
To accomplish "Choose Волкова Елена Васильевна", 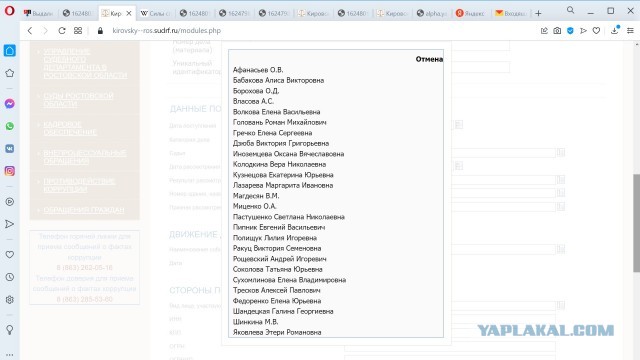I will click(276, 112).
